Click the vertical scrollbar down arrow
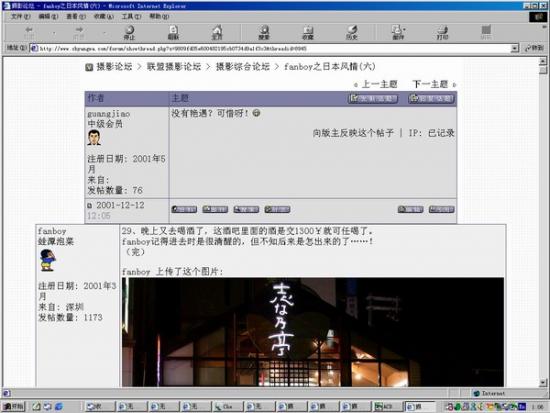The width and height of the screenshot is (550, 413). click(x=543, y=382)
